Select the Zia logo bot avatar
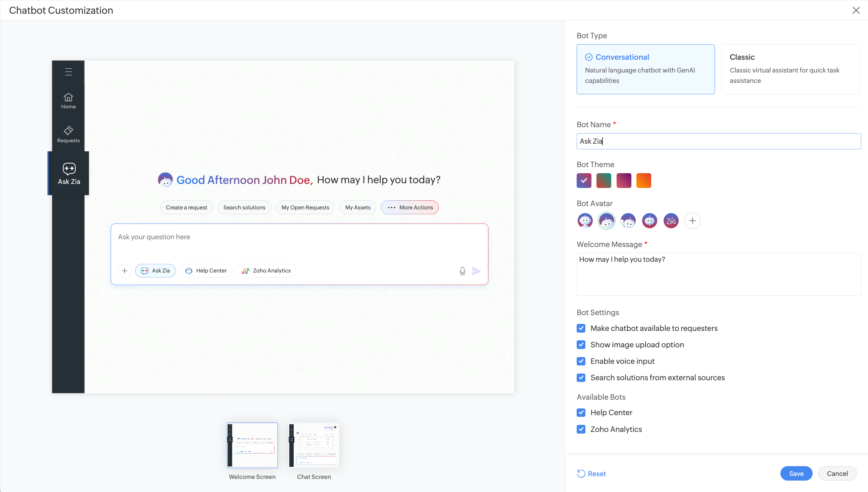This screenshot has width=868, height=492. [671, 221]
